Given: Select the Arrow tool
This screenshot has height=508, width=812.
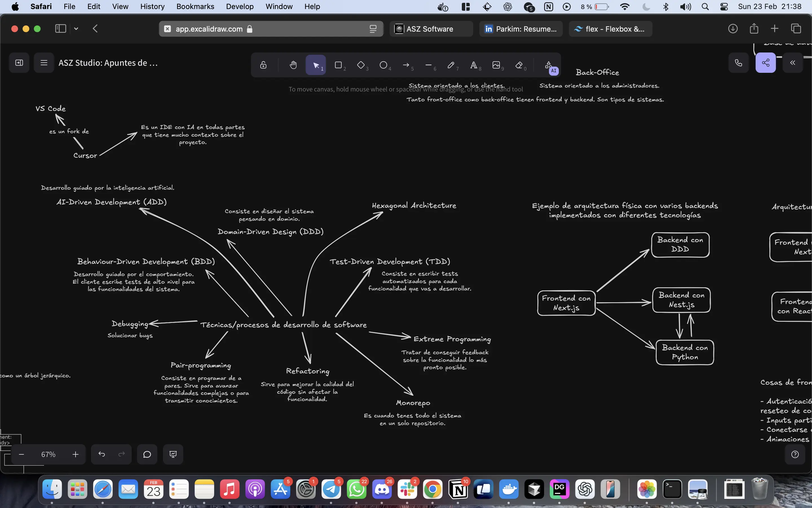Looking at the screenshot, I should 406,65.
